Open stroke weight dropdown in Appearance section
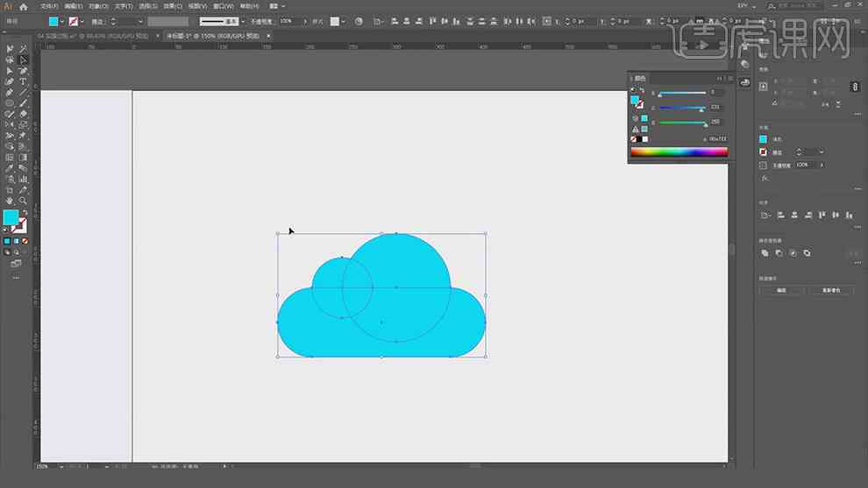This screenshot has height=488, width=868. [x=822, y=152]
